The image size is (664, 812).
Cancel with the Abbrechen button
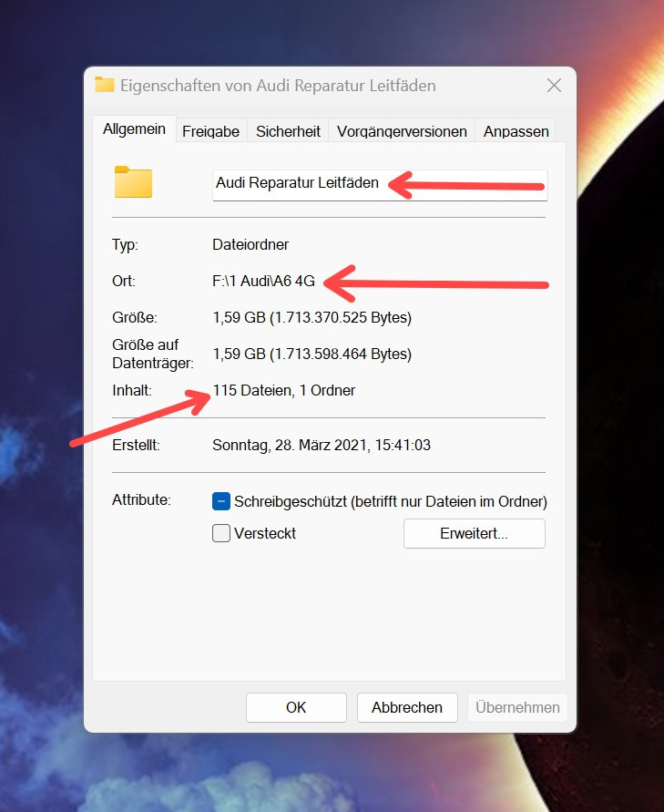407,707
